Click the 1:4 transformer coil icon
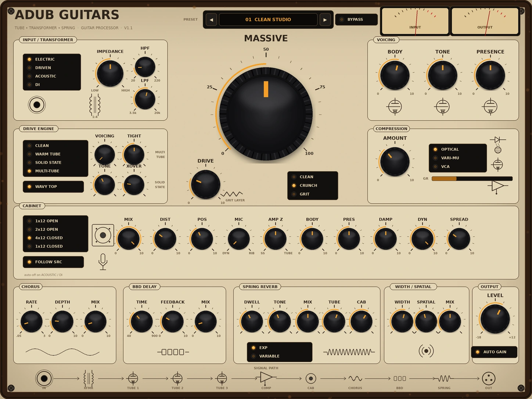The image size is (532, 399). click(95, 105)
